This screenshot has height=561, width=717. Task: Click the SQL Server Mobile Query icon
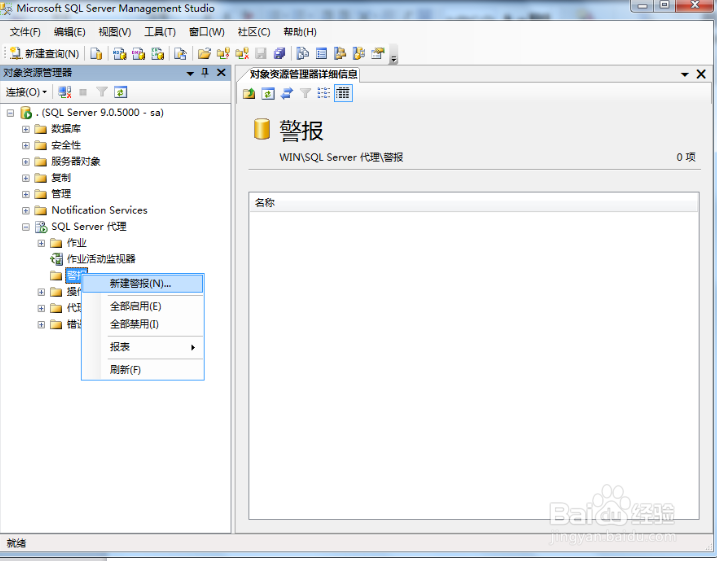coord(180,53)
